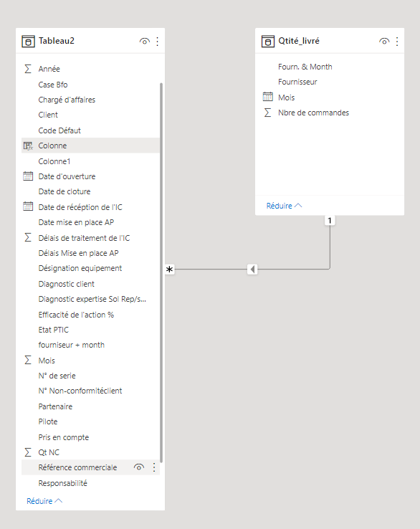Toggle visibility of Référence commerciale field
Image resolution: width=420 pixels, height=529 pixels.
[x=138, y=467]
